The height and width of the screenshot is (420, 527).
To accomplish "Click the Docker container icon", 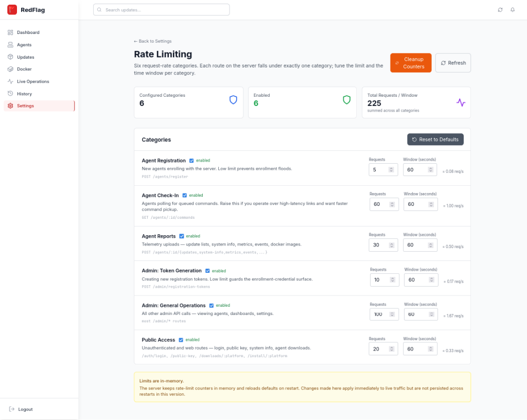I will click(10, 69).
